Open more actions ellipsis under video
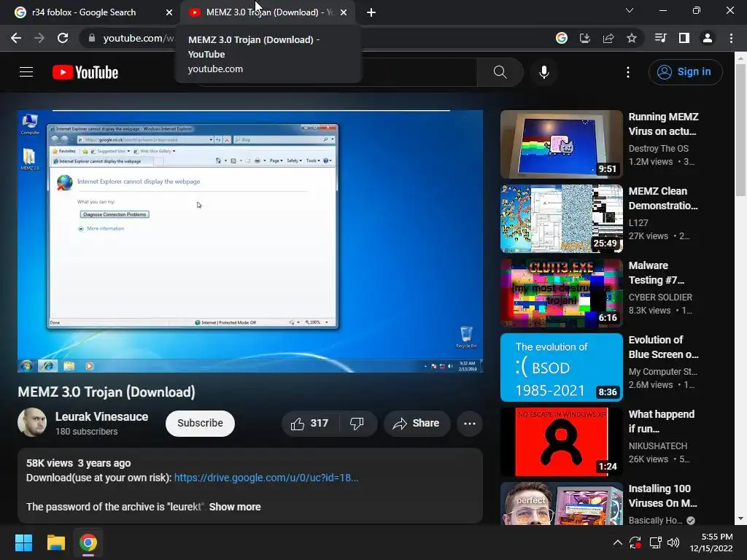This screenshot has height=560, width=747. (x=470, y=424)
